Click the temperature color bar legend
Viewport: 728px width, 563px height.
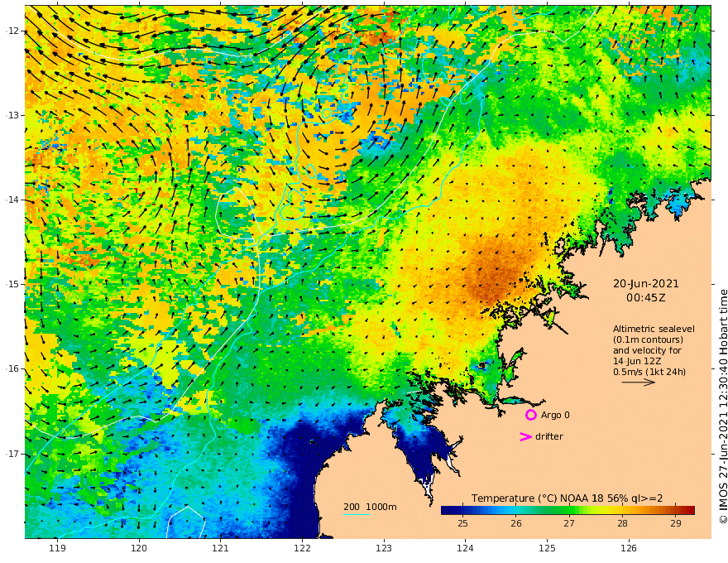click(568, 510)
